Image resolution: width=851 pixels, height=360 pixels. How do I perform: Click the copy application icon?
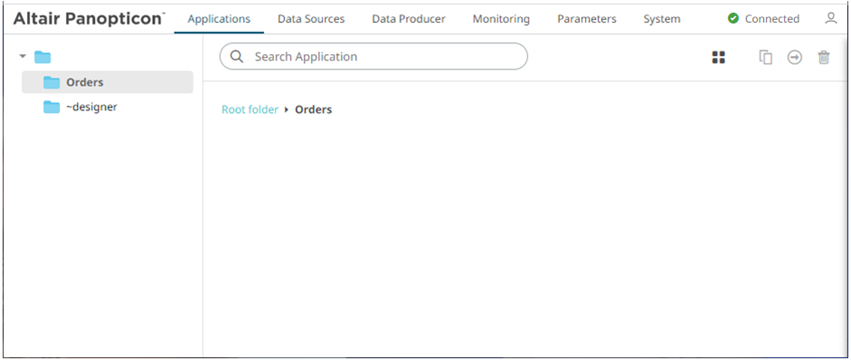pyautogui.click(x=765, y=58)
